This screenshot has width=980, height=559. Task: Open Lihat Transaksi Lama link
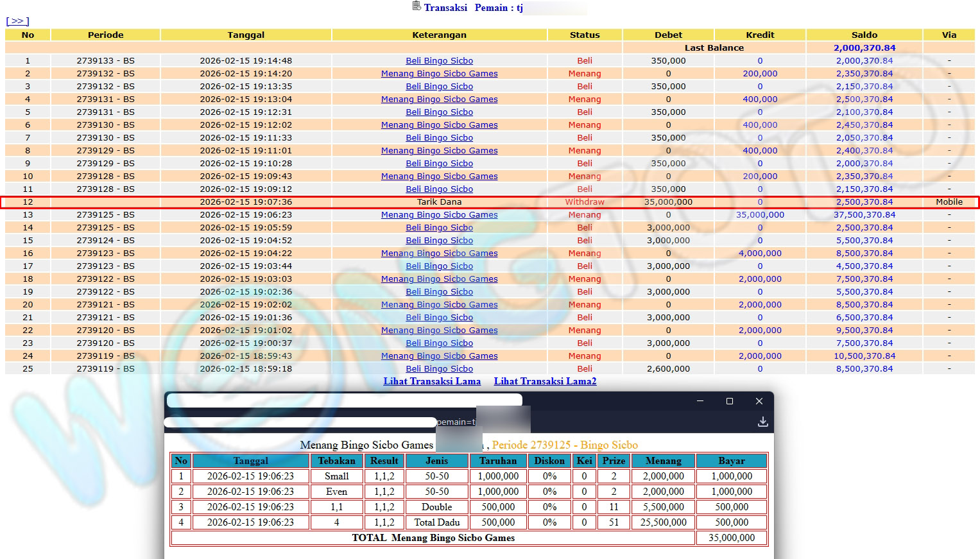pyautogui.click(x=432, y=381)
